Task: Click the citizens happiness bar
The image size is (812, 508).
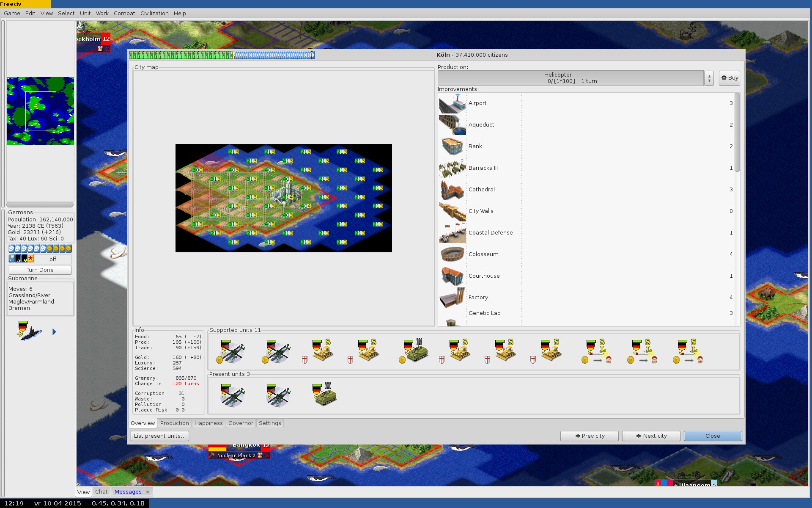Action: pos(222,55)
